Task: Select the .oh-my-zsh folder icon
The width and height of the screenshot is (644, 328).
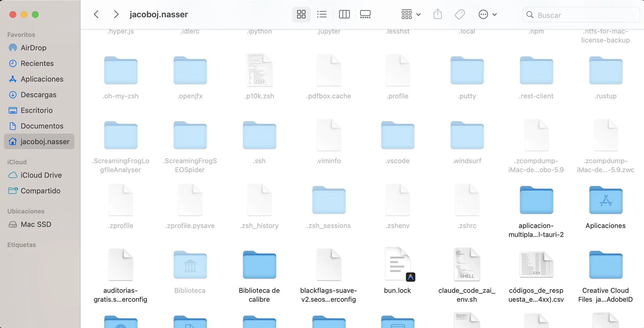Action: click(121, 70)
